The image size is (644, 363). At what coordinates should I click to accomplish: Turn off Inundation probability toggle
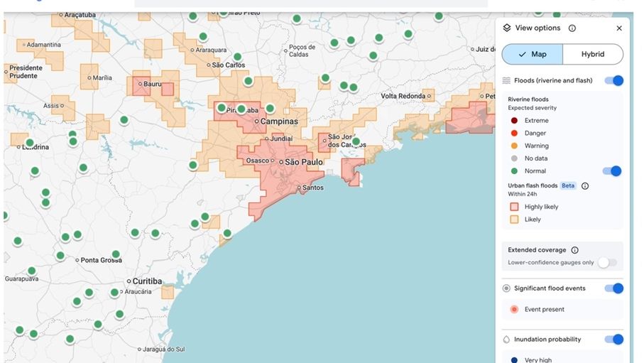pos(613,340)
